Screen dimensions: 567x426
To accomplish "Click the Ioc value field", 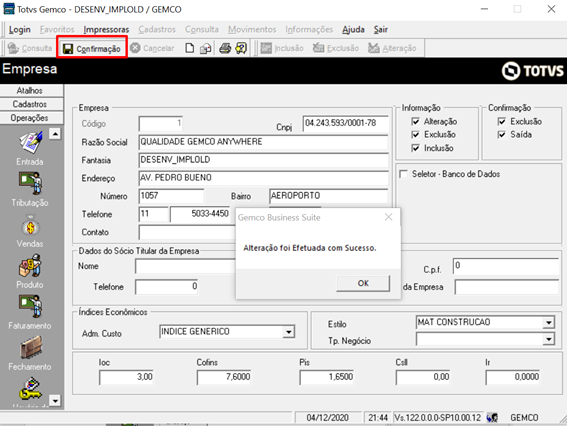I will pyautogui.click(x=126, y=377).
